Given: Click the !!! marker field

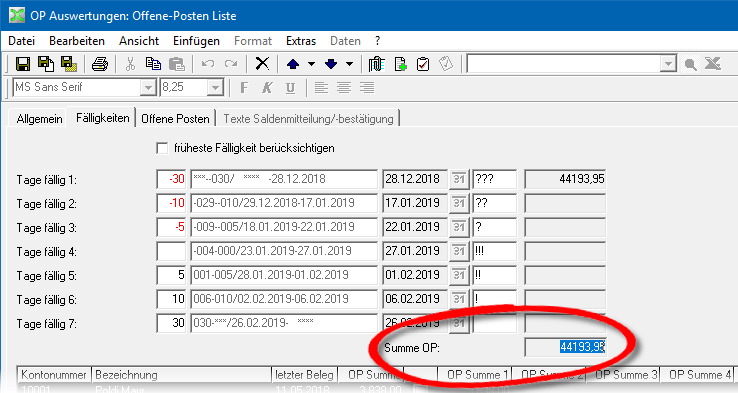Looking at the screenshot, I should point(494,251).
